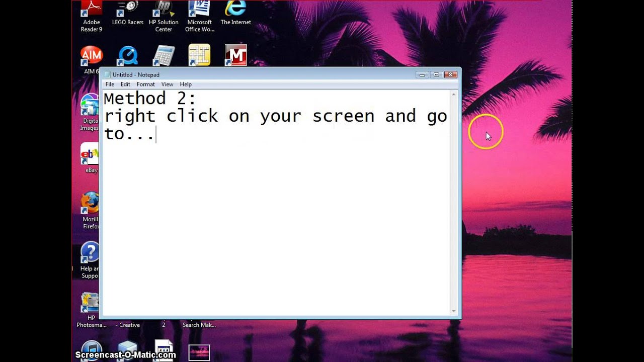The image size is (644, 362).
Task: Select the AIM 6 desktop icon
Action: pos(91,59)
